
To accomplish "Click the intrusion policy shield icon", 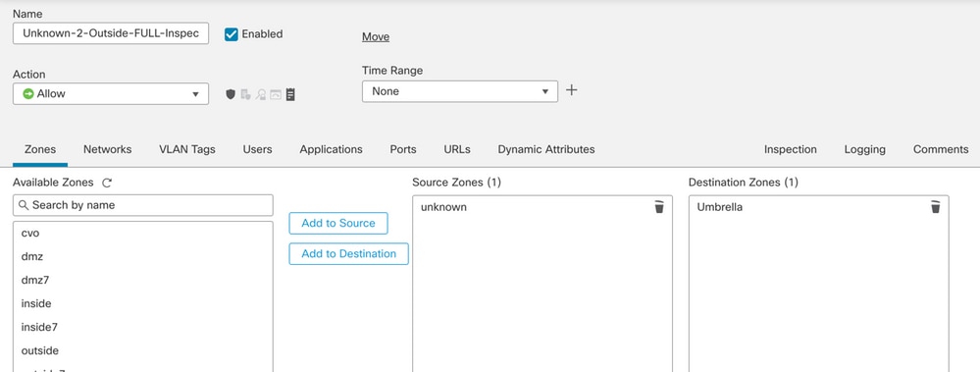I will pos(231,94).
